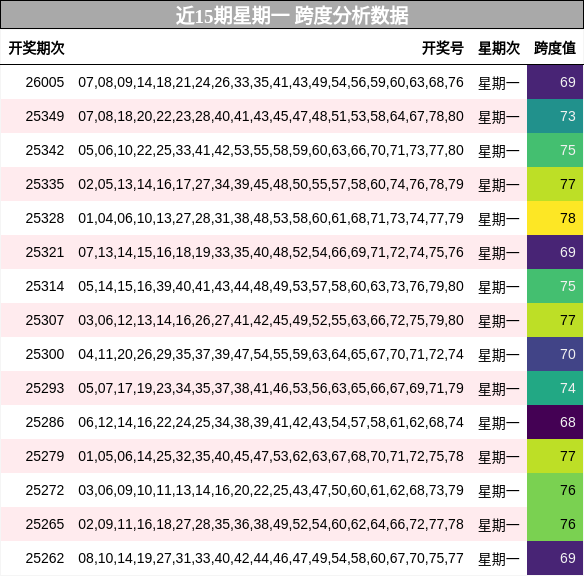Click the winning numbers for issue 26005
This screenshot has width=584, height=576.
click(x=271, y=82)
